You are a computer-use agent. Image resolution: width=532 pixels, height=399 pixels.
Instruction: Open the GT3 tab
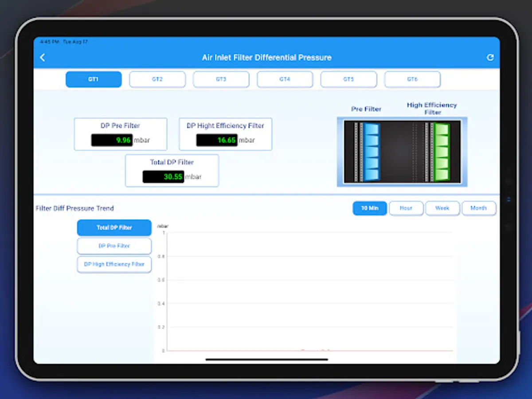click(221, 79)
